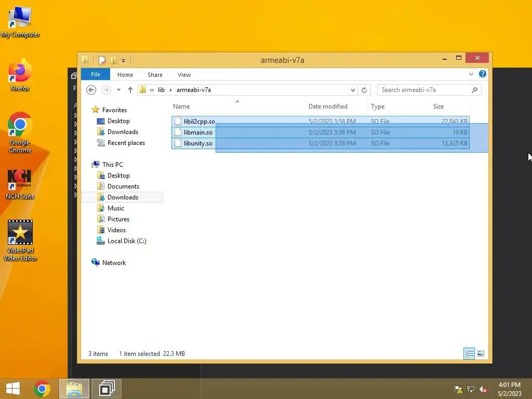Open the File ribbon tab
This screenshot has height=399, width=532.
point(96,74)
